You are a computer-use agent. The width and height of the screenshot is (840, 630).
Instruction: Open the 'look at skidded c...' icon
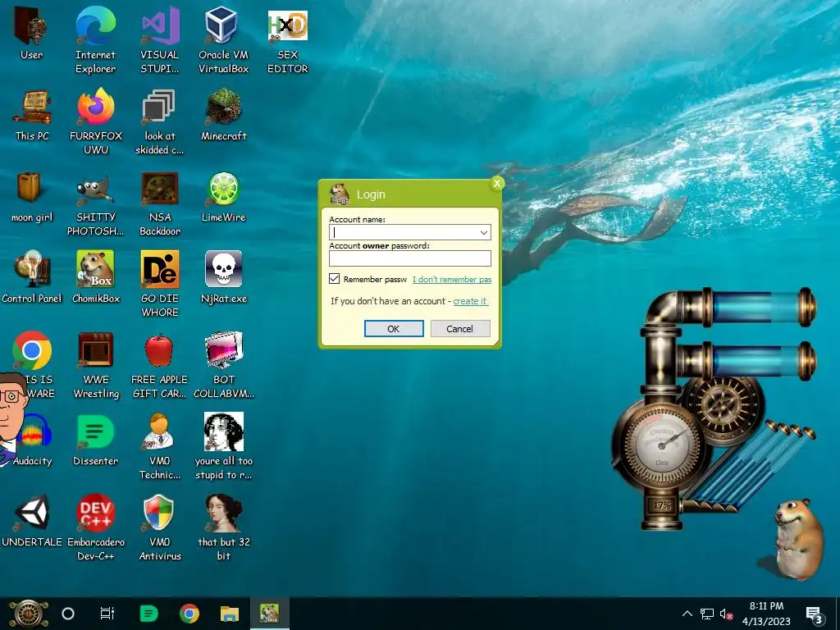(x=160, y=121)
